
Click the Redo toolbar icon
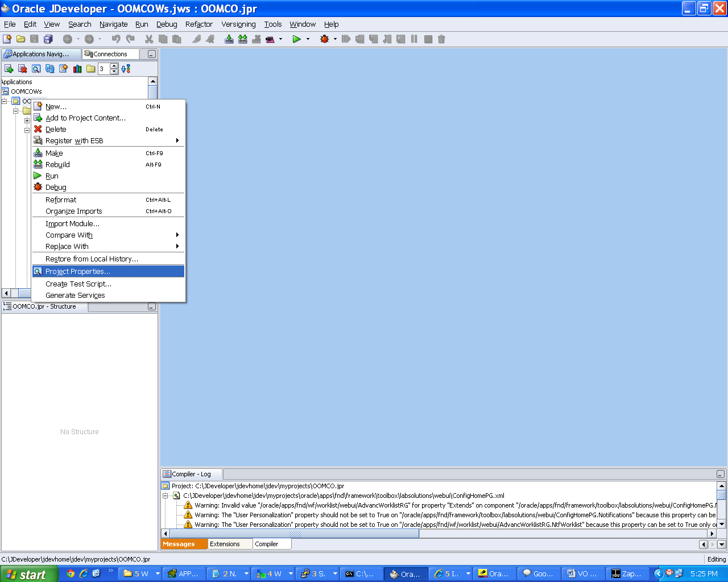pyautogui.click(x=130, y=39)
